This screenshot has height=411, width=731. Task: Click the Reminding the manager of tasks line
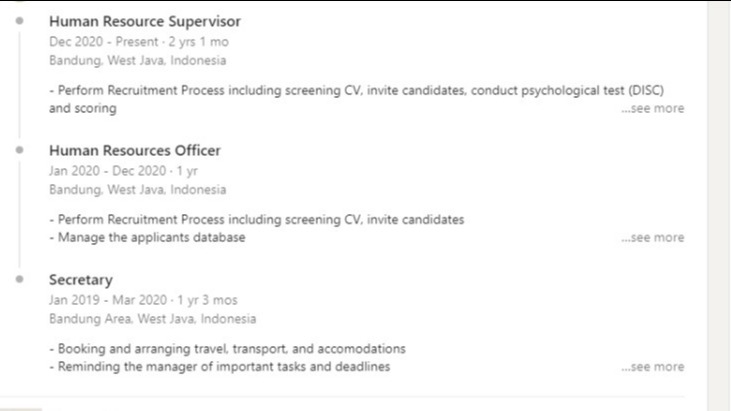219,367
